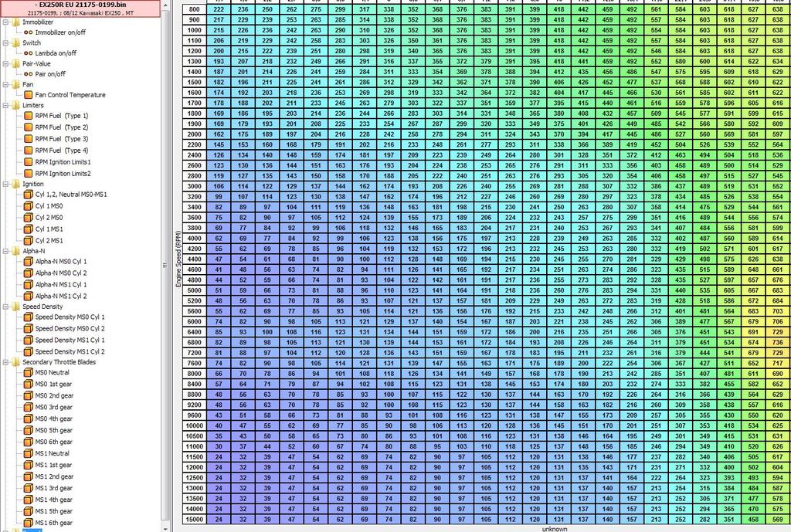This screenshot has width=791, height=532.
Task: Click the Engine Speed (RPM) axis label
Action: (x=178, y=259)
